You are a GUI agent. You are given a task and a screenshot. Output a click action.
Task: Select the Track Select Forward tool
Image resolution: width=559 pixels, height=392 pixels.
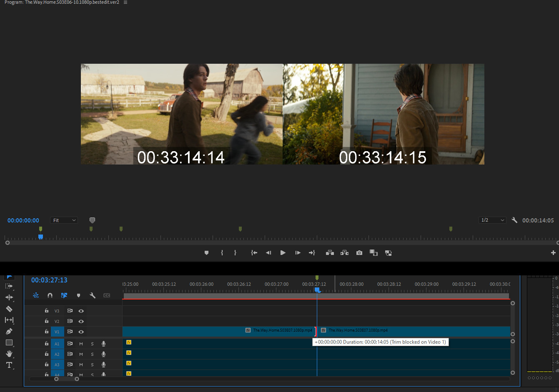pos(9,286)
